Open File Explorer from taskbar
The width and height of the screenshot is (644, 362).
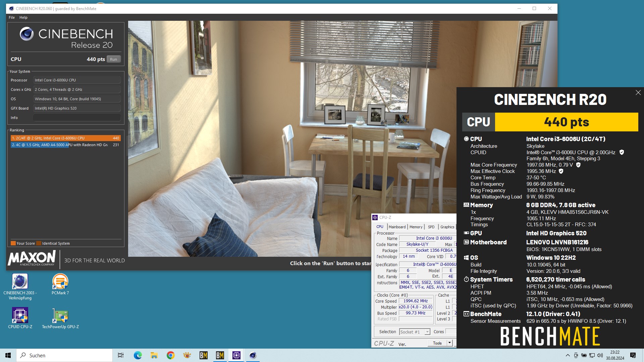tap(154, 355)
